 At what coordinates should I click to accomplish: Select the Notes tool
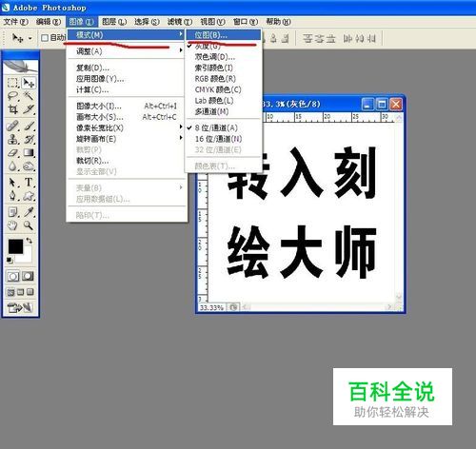coord(13,212)
